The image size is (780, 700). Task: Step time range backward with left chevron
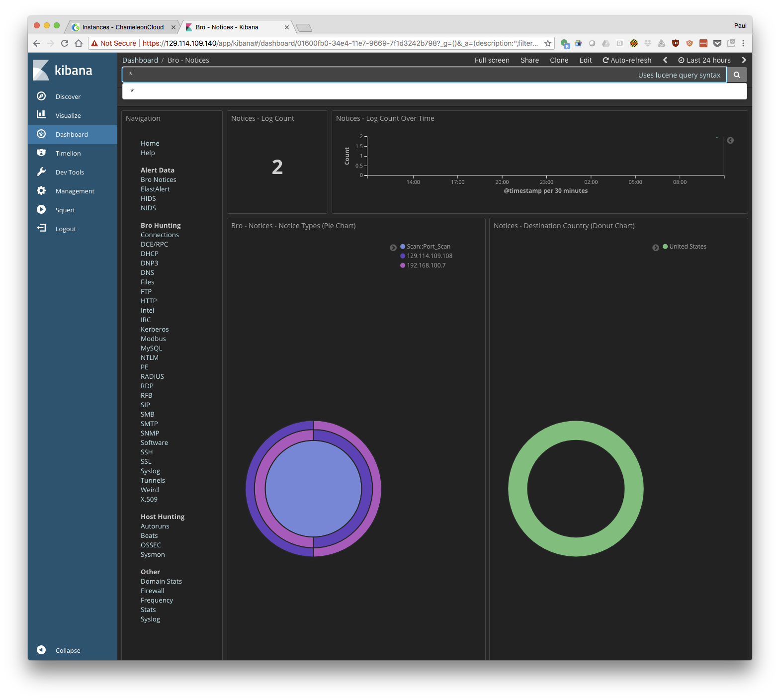pos(665,60)
